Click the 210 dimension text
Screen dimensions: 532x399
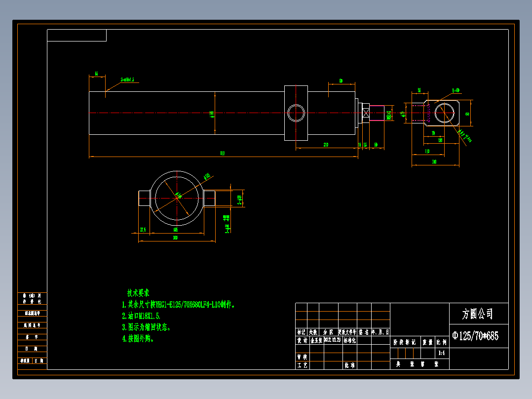(x=326, y=145)
